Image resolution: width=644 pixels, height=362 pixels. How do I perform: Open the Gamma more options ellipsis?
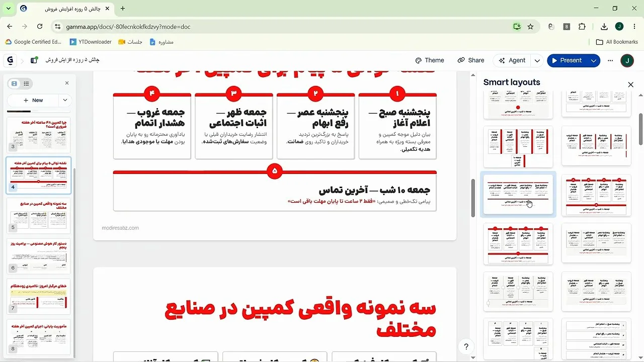[x=610, y=60]
